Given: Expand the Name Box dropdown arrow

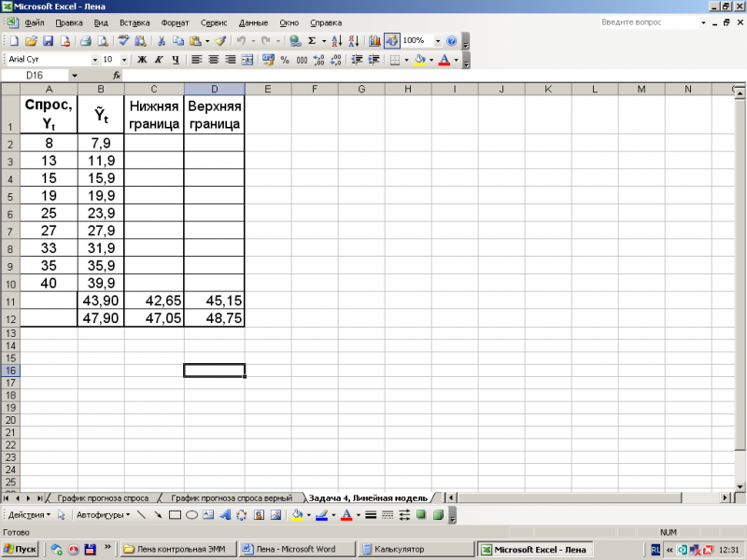Looking at the screenshot, I should (75, 76).
